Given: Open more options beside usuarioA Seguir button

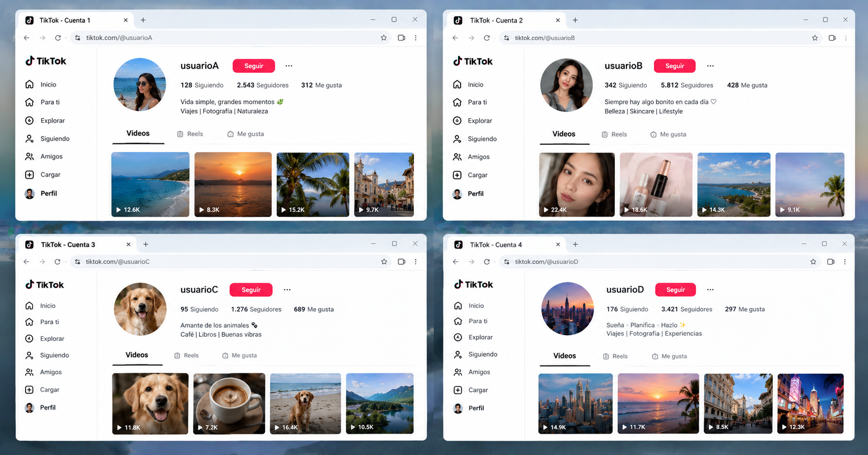Looking at the screenshot, I should click(x=289, y=66).
